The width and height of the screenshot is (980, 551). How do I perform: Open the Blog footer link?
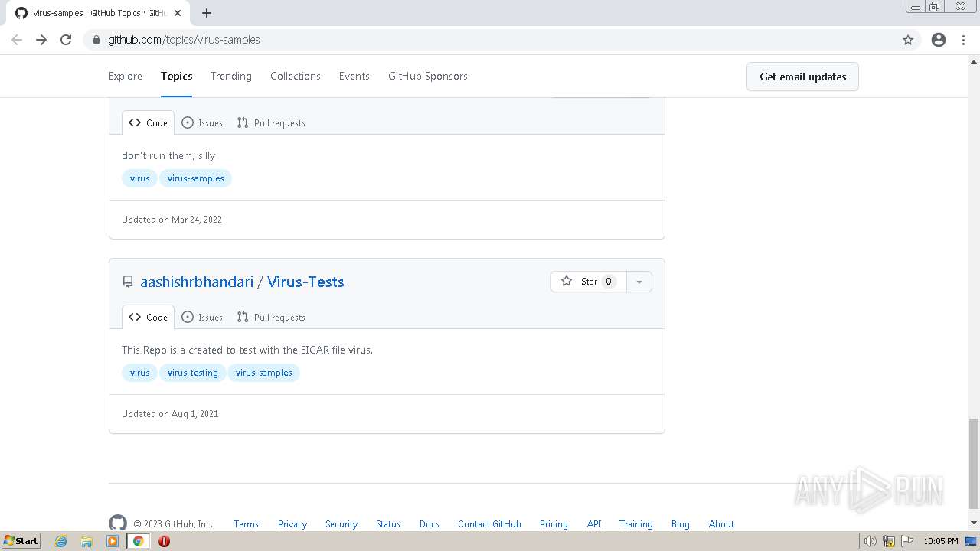click(681, 524)
